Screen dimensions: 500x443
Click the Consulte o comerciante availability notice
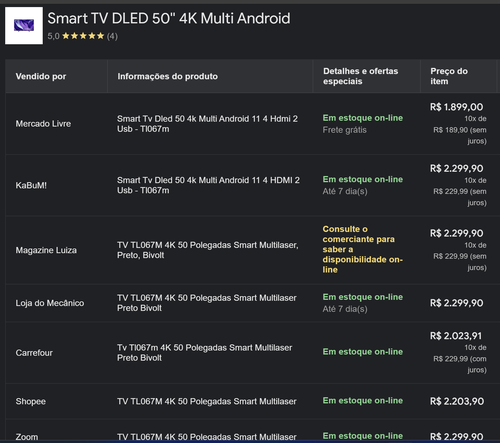[x=363, y=249]
